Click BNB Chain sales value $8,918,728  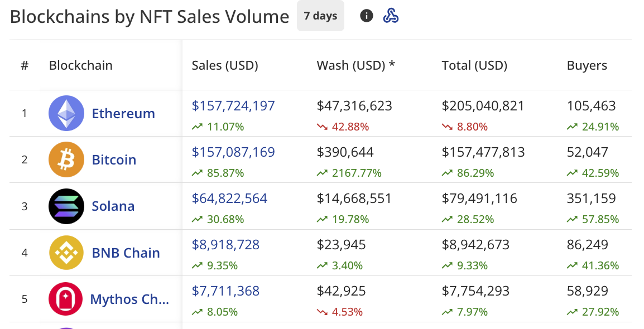(x=225, y=245)
